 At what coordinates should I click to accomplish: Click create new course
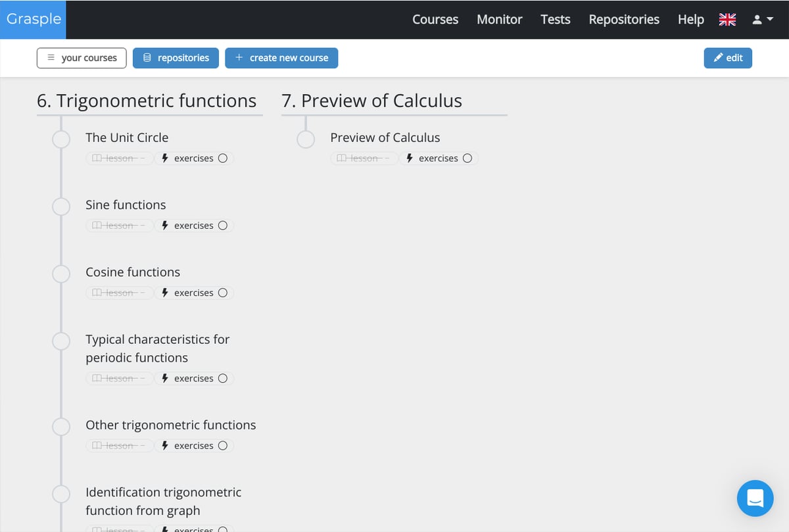pyautogui.click(x=281, y=58)
